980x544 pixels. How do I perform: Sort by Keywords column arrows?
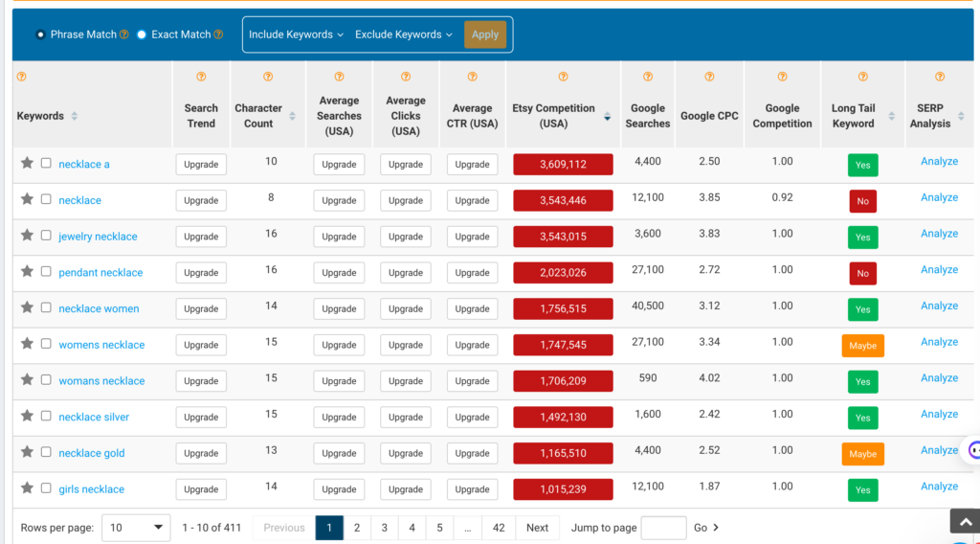pyautogui.click(x=75, y=117)
